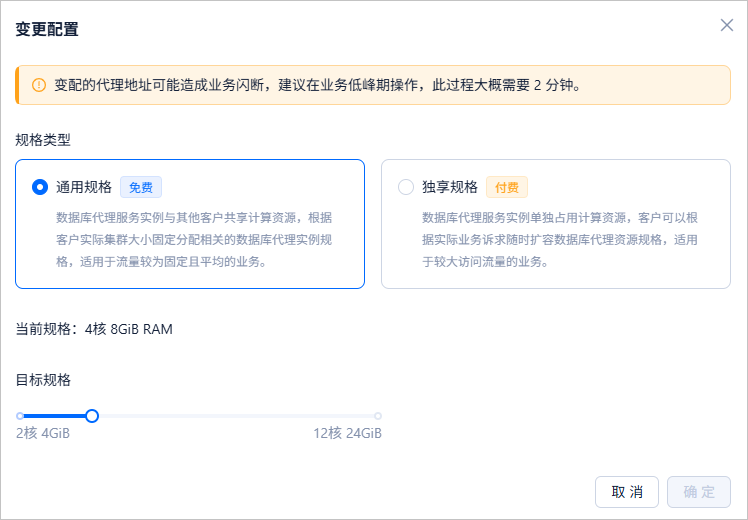Click the blue 免费 tag

(x=141, y=187)
